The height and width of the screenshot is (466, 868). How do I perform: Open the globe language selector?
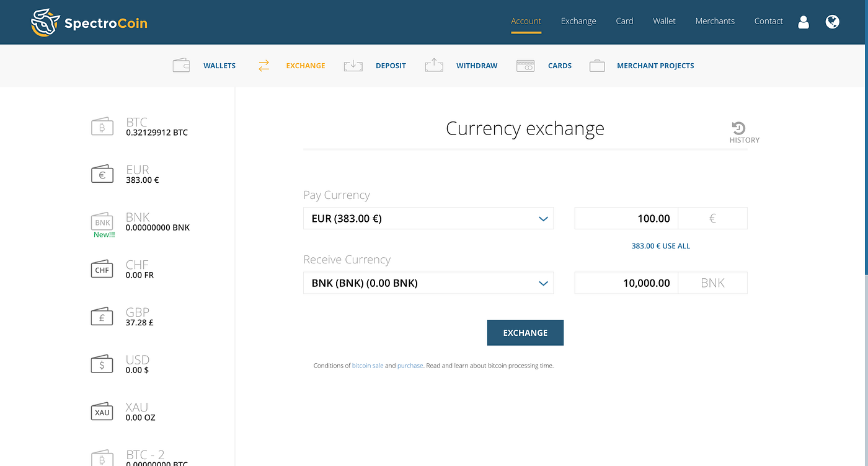[833, 22]
